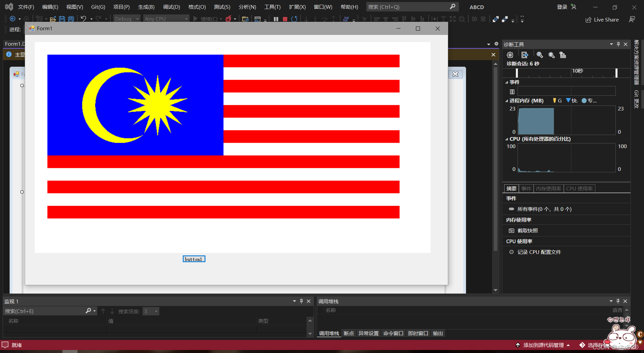Open the feedback person icon
The width and height of the screenshot is (644, 353).
632,19
